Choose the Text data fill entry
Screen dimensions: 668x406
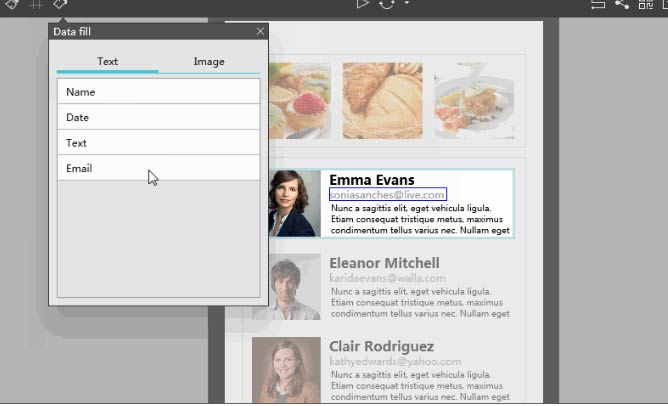pos(158,143)
